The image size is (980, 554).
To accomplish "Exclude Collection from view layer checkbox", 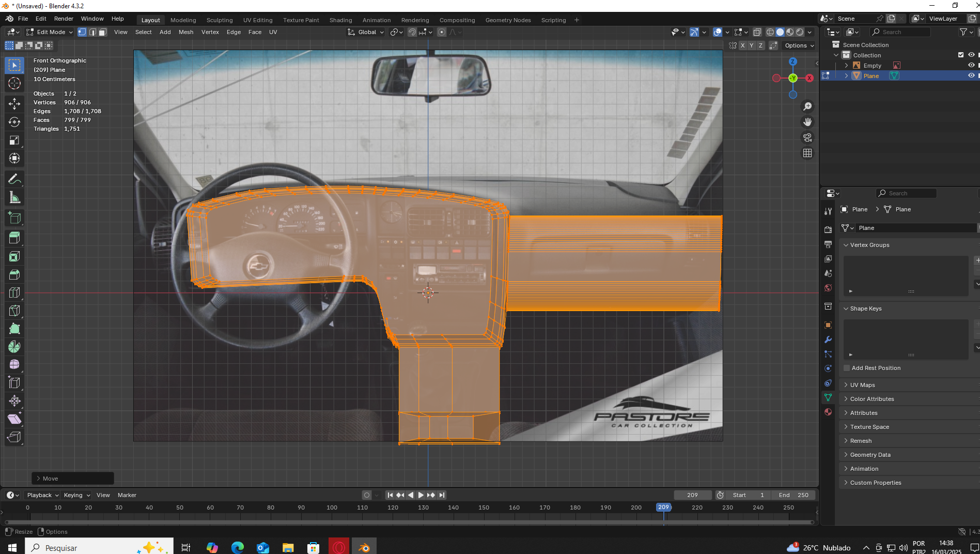I will (960, 55).
